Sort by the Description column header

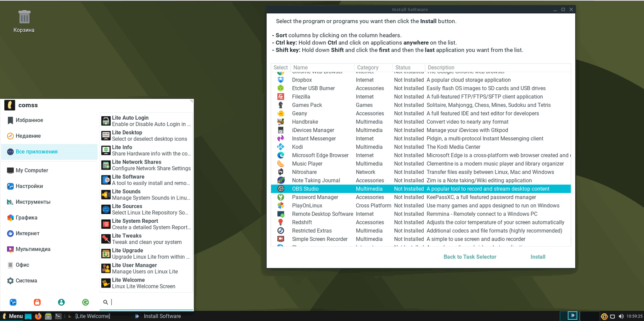(498, 67)
